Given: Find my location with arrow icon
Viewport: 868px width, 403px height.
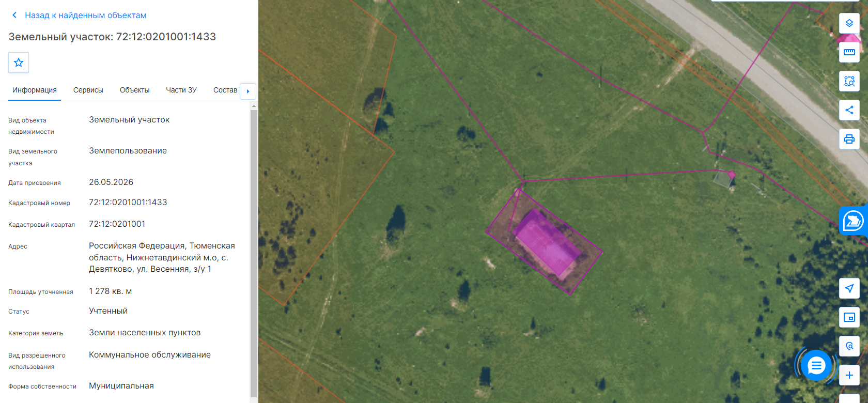Looking at the screenshot, I should 849,288.
